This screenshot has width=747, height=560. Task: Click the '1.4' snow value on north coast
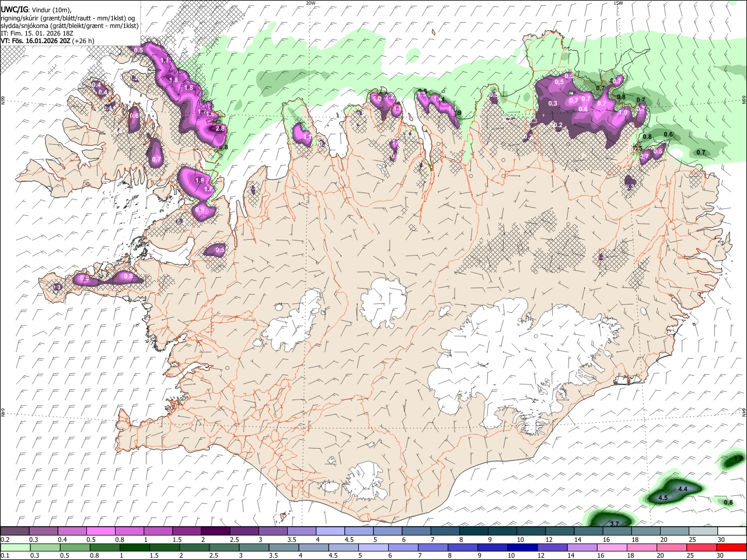click(438, 100)
